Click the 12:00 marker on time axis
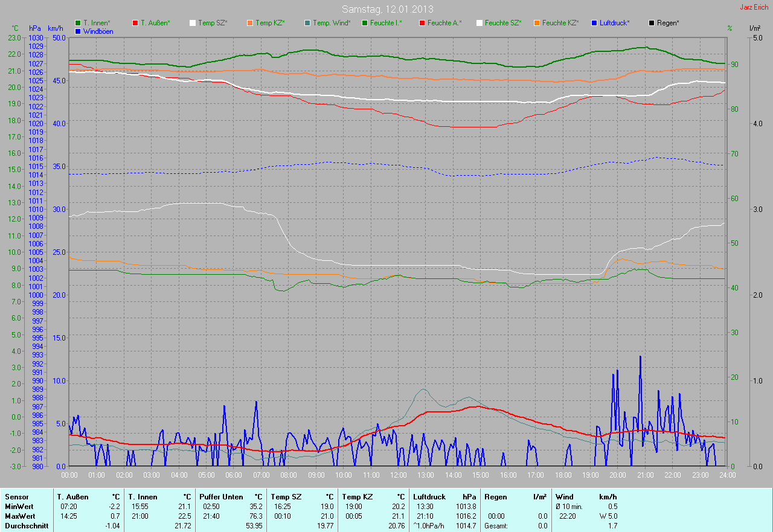Image resolution: width=773 pixels, height=532 pixels. coord(398,475)
